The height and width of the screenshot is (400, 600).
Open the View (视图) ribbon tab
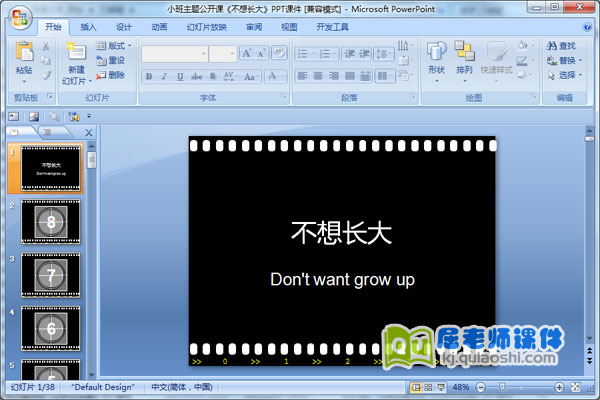point(289,27)
